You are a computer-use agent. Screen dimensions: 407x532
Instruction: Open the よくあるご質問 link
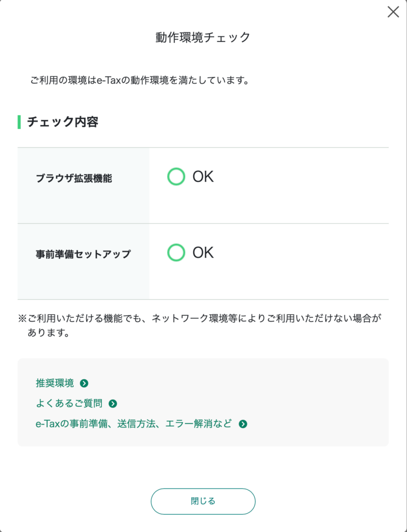[x=69, y=404]
